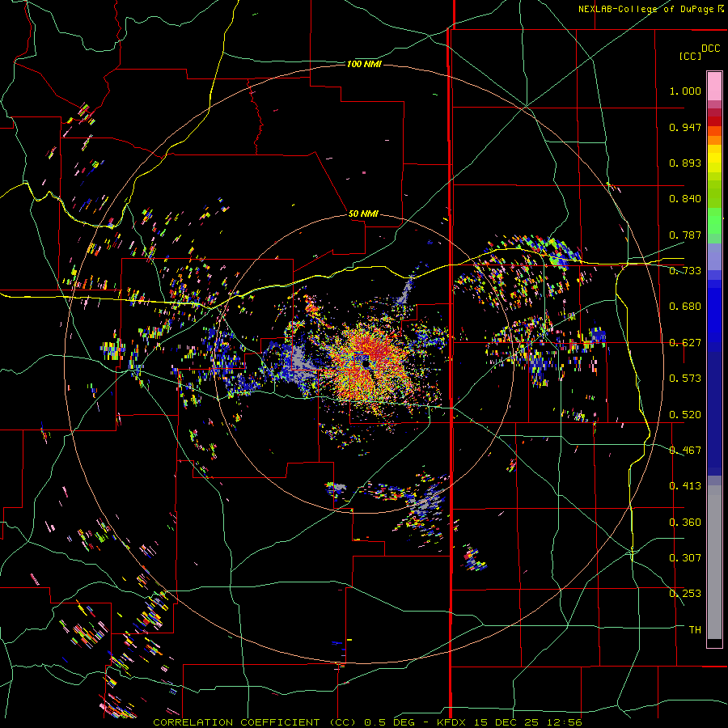Select the 1.000 legend value
Viewport: 728px width, 728px height.
[685, 91]
